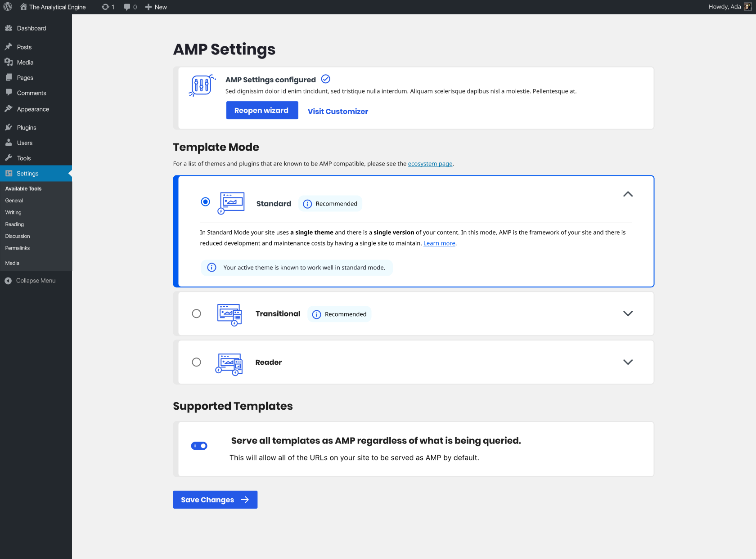This screenshot has width=756, height=559.
Task: Click the Transitional mode title text
Action: tap(278, 314)
